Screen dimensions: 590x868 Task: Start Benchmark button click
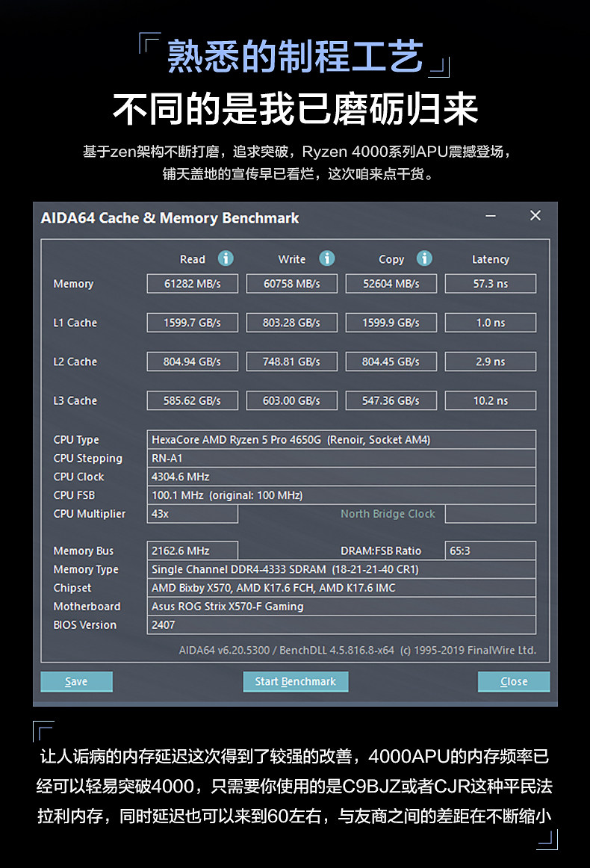coord(296,681)
